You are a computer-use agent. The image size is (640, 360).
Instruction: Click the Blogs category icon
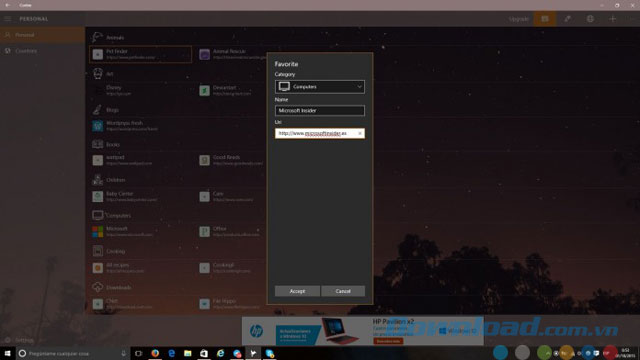click(x=97, y=109)
